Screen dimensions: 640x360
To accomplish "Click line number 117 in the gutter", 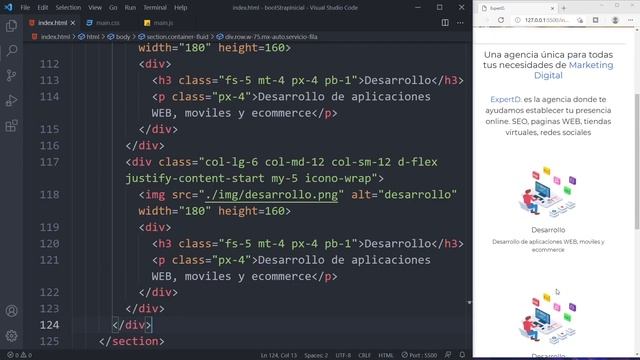I will pos(49,162).
